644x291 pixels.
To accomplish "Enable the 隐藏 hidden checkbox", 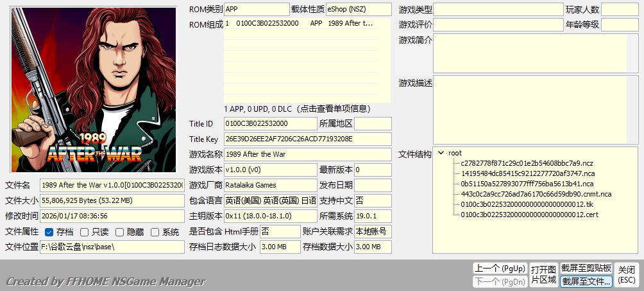I will 120,232.
